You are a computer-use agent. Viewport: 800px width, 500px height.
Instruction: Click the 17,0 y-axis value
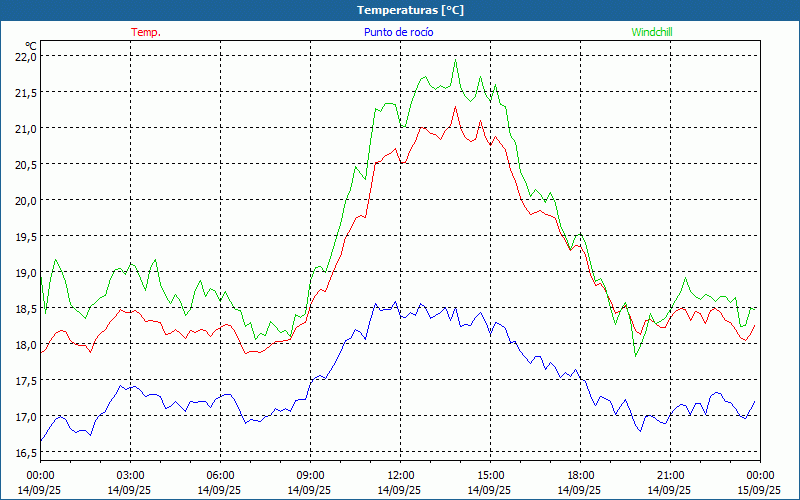[25, 416]
